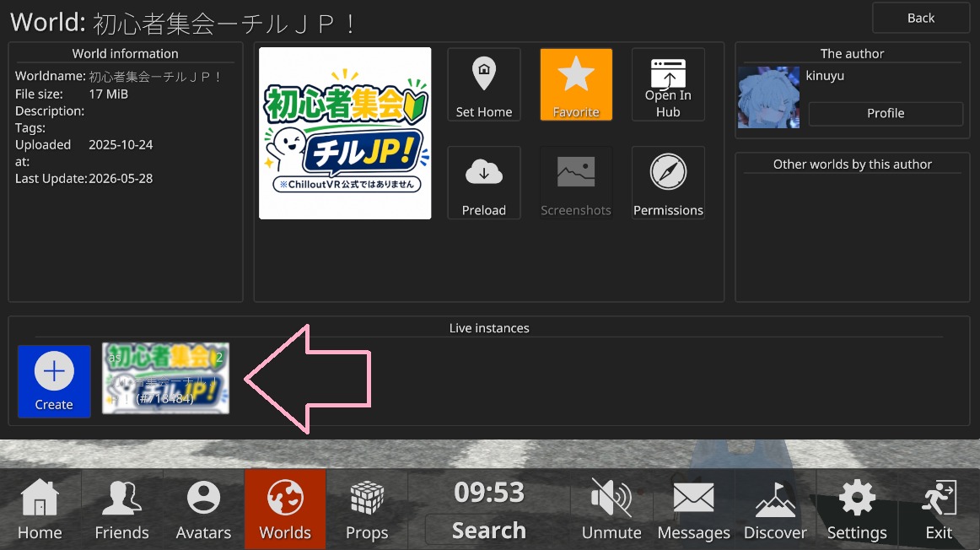
Task: Create a new instance
Action: [54, 380]
